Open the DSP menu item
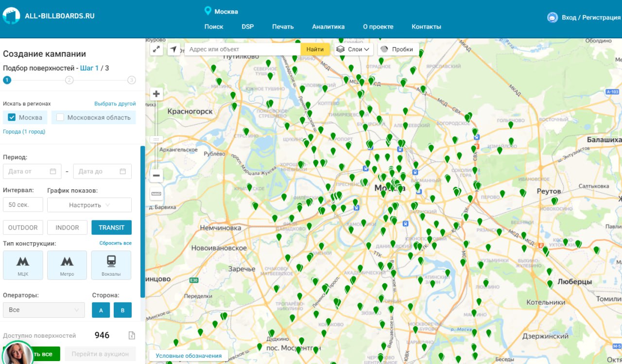Image resolution: width=622 pixels, height=364 pixels. click(248, 27)
